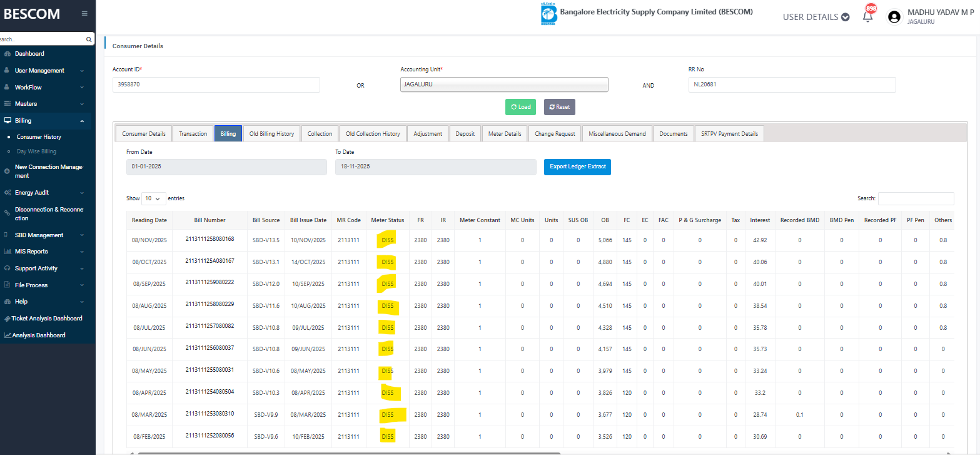
Task: Click the user profile avatar icon
Action: coord(894,17)
